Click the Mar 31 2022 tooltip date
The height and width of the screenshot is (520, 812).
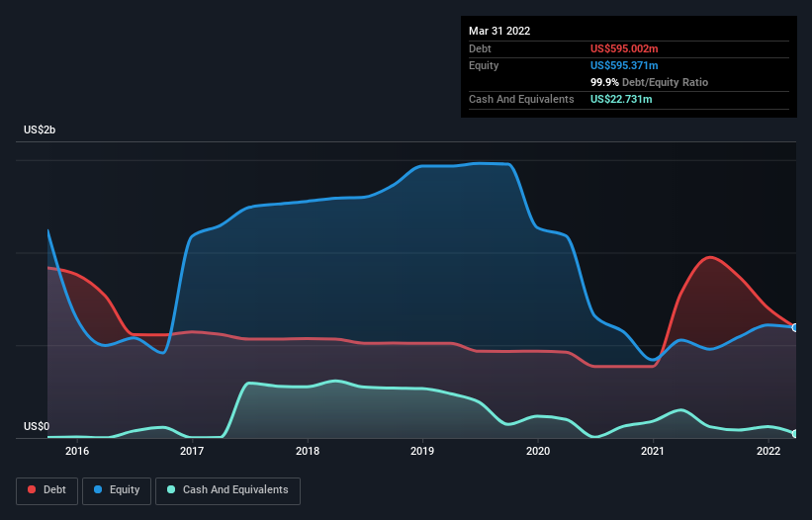coord(499,31)
